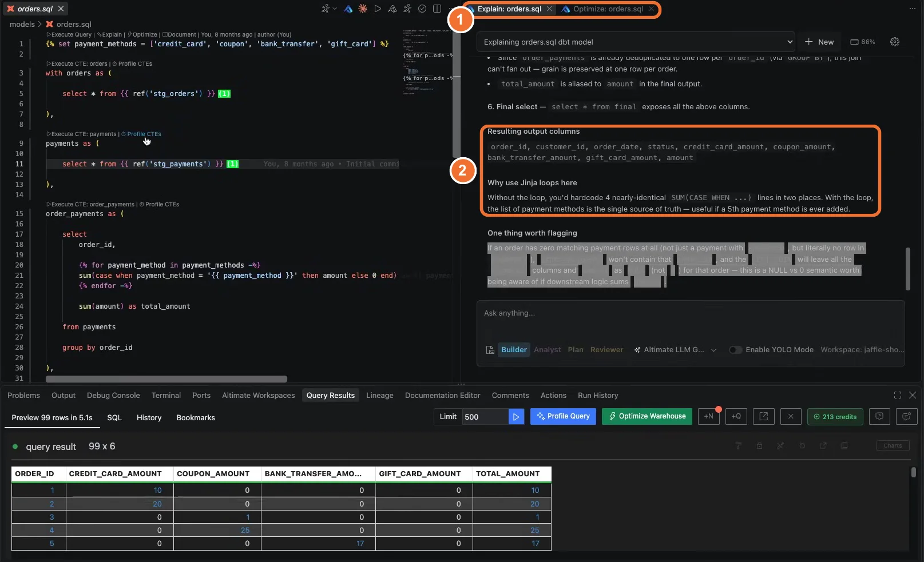Screen dimensions: 924x562
Task: Close the Explain: orders.sql tab
Action: (x=549, y=9)
